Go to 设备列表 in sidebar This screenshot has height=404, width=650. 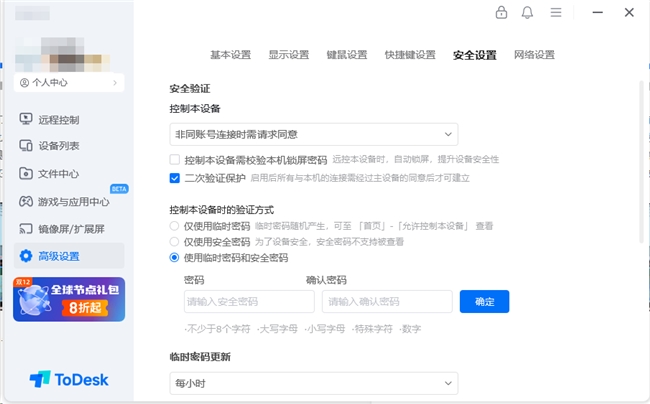pos(58,146)
